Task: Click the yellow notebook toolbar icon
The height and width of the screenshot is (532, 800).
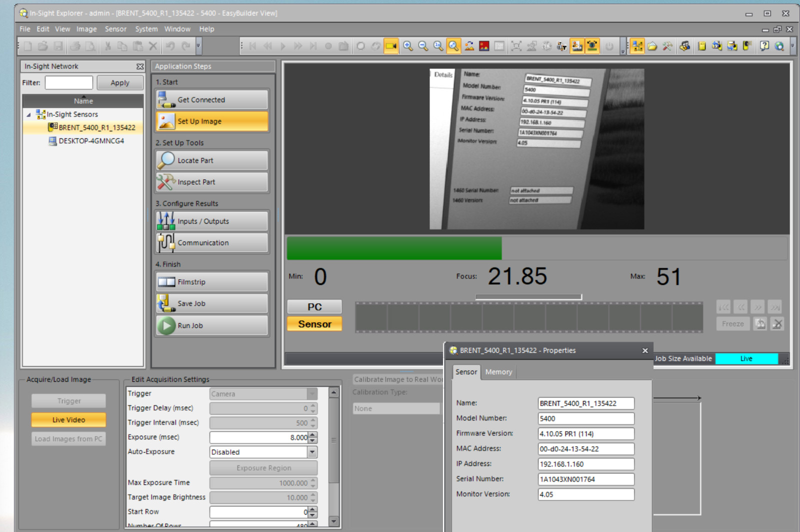Action: [701, 46]
